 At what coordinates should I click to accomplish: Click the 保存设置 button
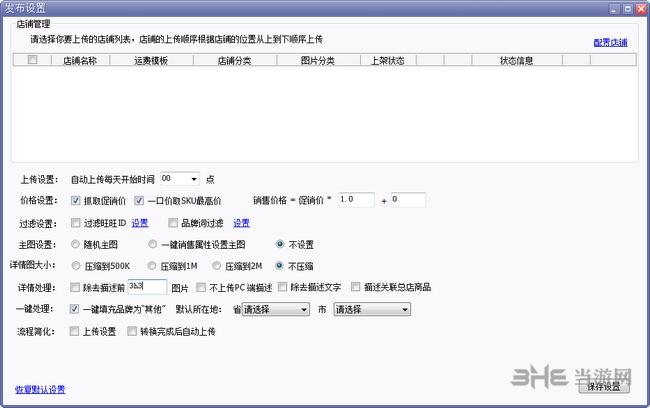[604, 386]
